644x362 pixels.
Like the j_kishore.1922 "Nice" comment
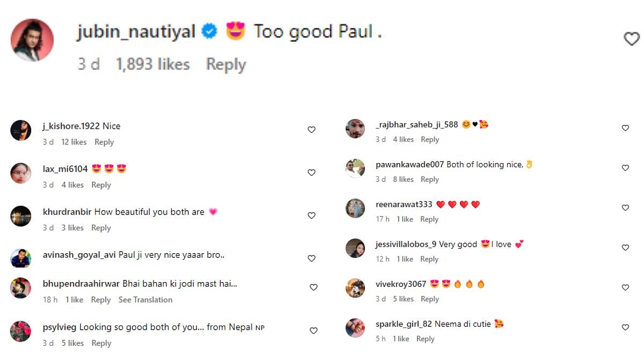click(x=311, y=130)
